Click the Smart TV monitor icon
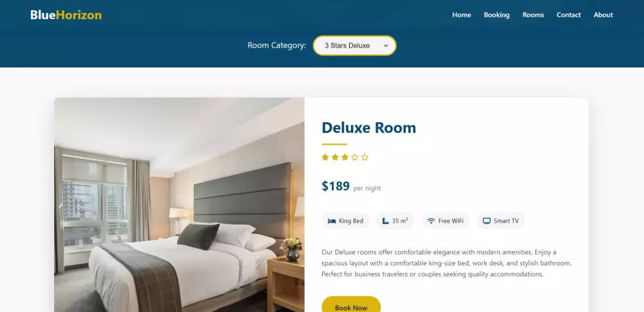 pyautogui.click(x=487, y=221)
